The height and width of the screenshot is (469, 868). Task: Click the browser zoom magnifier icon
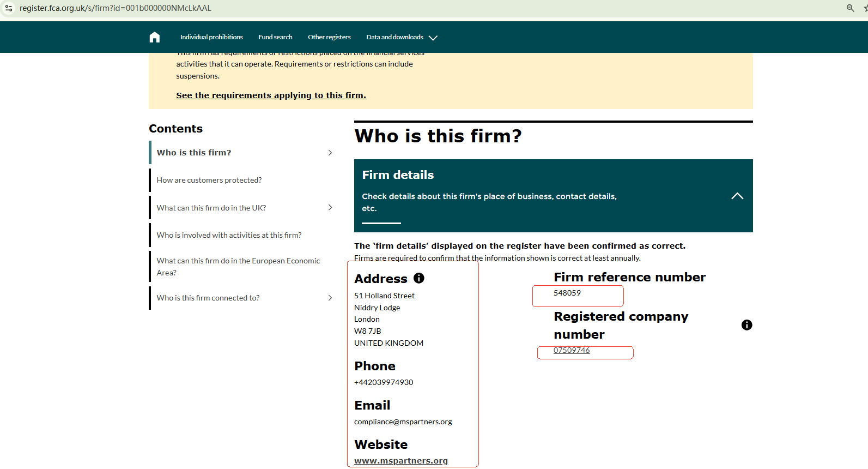click(850, 8)
